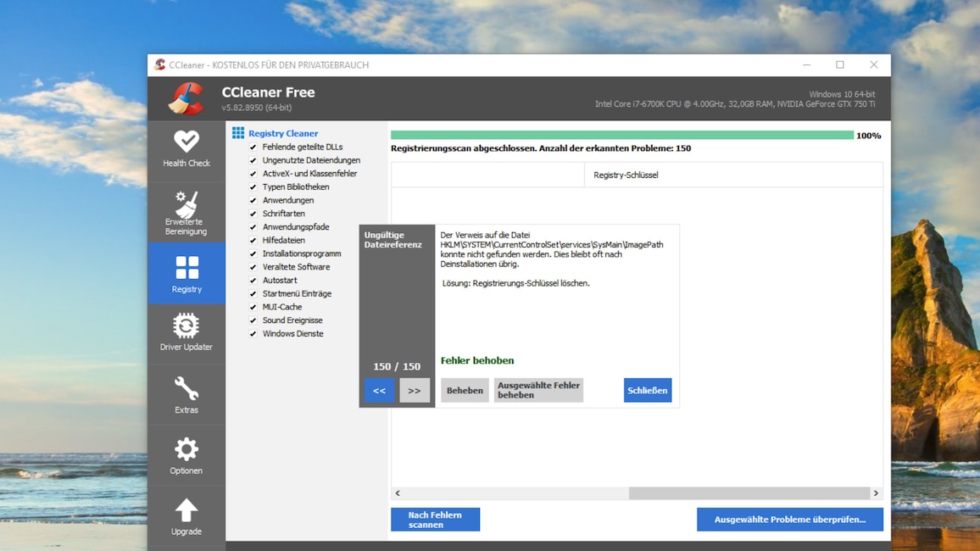
Task: Click the '150 / 150' counter text
Action: 397,367
